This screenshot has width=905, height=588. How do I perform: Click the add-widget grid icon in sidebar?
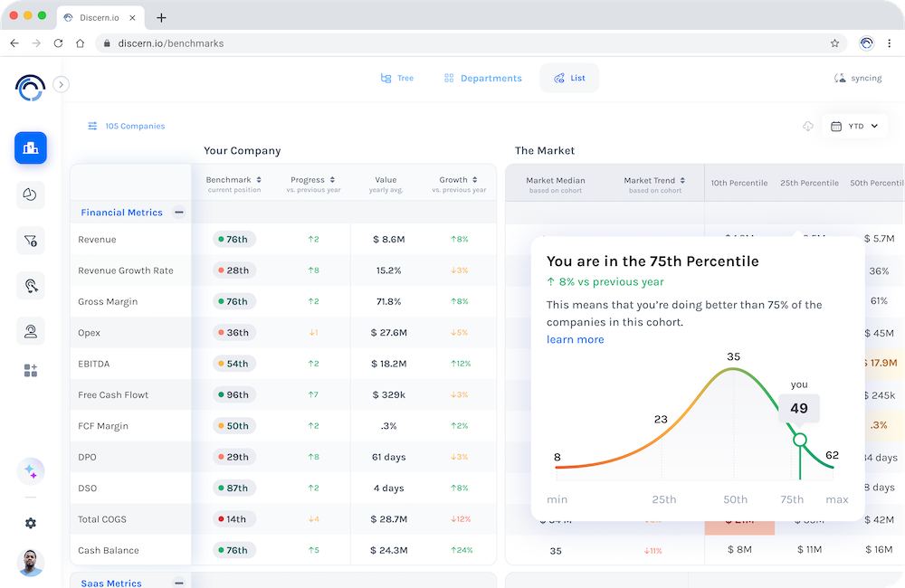(x=30, y=370)
